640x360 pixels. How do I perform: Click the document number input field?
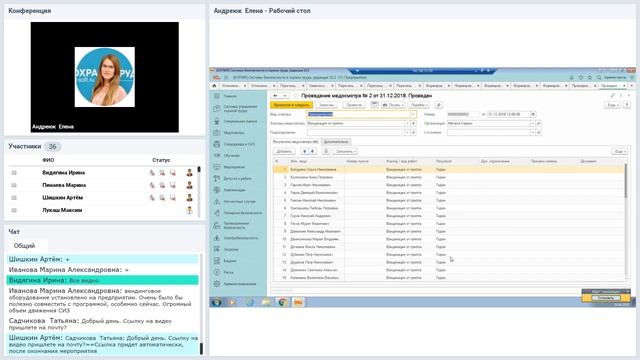pyautogui.click(x=463, y=114)
